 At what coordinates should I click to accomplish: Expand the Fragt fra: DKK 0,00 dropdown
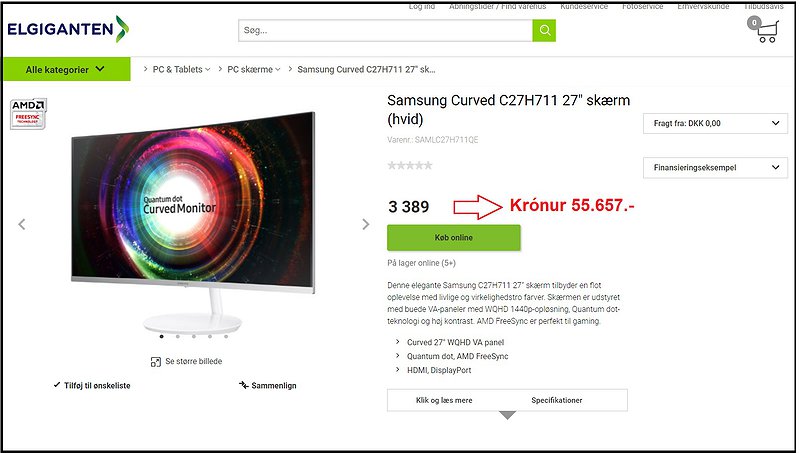[715, 123]
